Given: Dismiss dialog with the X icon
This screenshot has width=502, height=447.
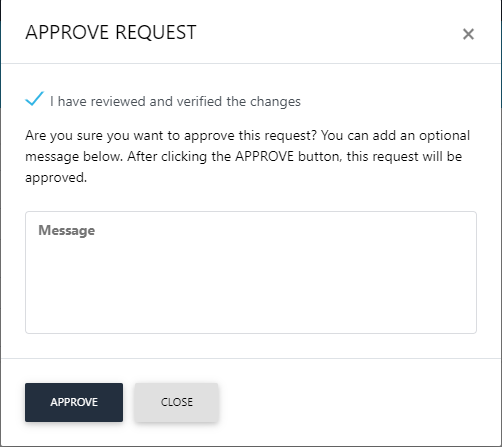Looking at the screenshot, I should point(468,34).
